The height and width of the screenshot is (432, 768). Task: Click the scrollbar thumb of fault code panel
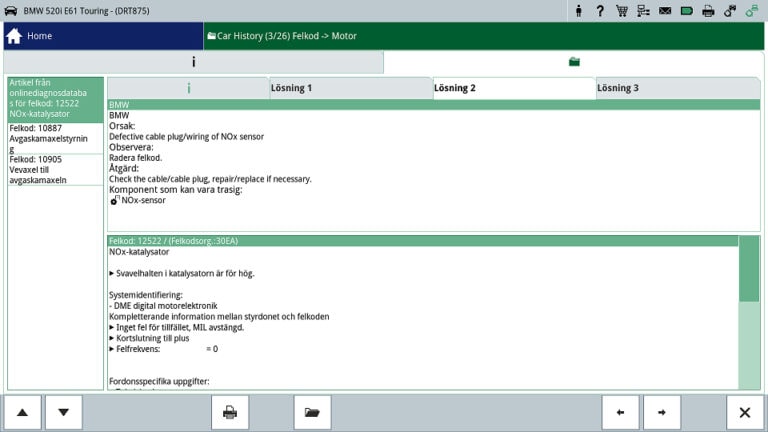coord(749,268)
